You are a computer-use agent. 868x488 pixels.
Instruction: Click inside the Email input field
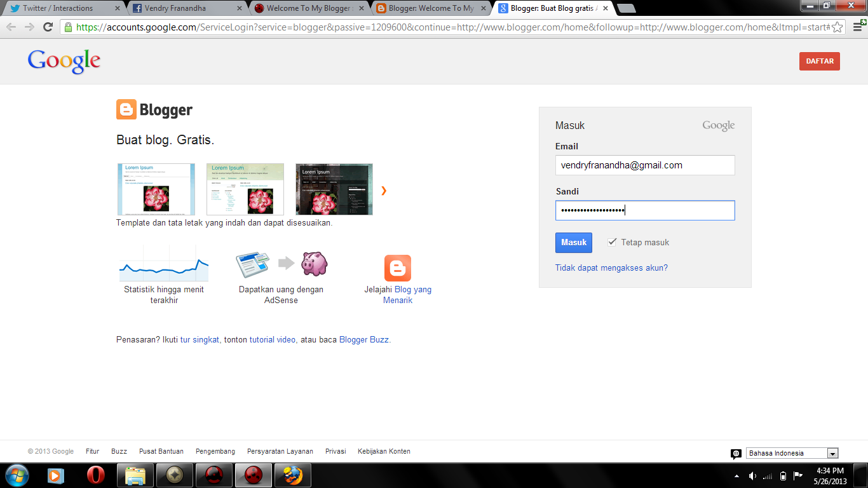point(645,165)
